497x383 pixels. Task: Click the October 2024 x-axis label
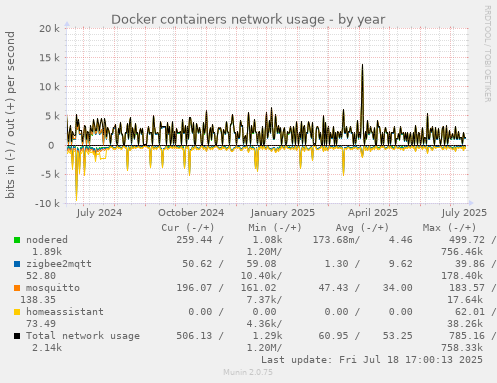191,212
